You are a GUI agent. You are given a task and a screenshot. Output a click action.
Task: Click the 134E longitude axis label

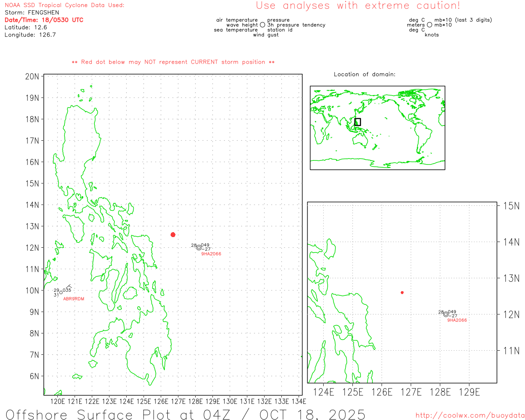(x=299, y=402)
